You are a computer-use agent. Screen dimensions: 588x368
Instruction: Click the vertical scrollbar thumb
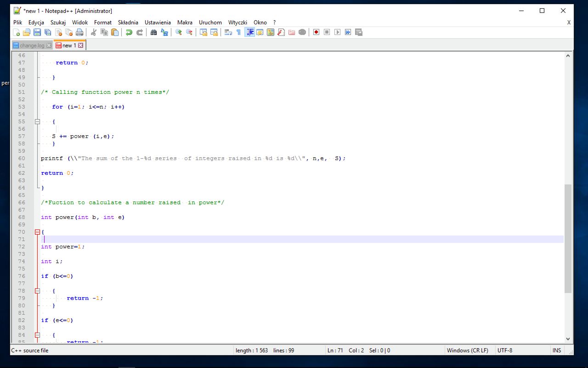pos(568,238)
